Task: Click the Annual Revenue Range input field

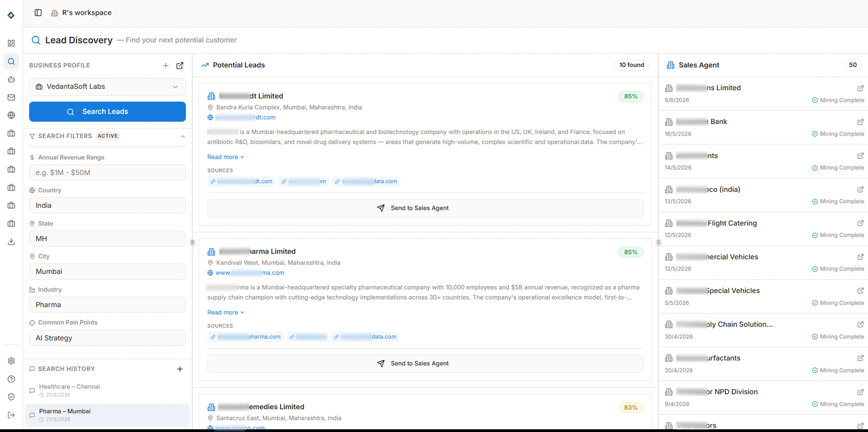Action: point(107,172)
